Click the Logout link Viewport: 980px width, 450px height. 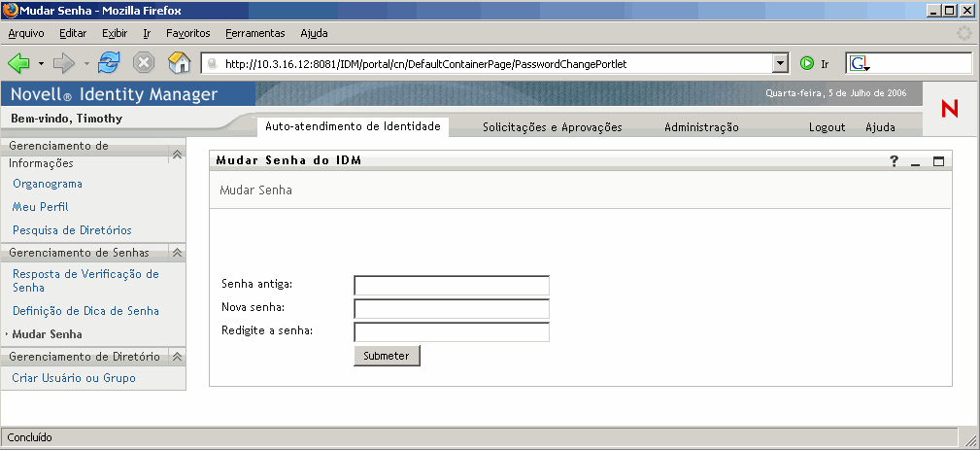coord(827,127)
